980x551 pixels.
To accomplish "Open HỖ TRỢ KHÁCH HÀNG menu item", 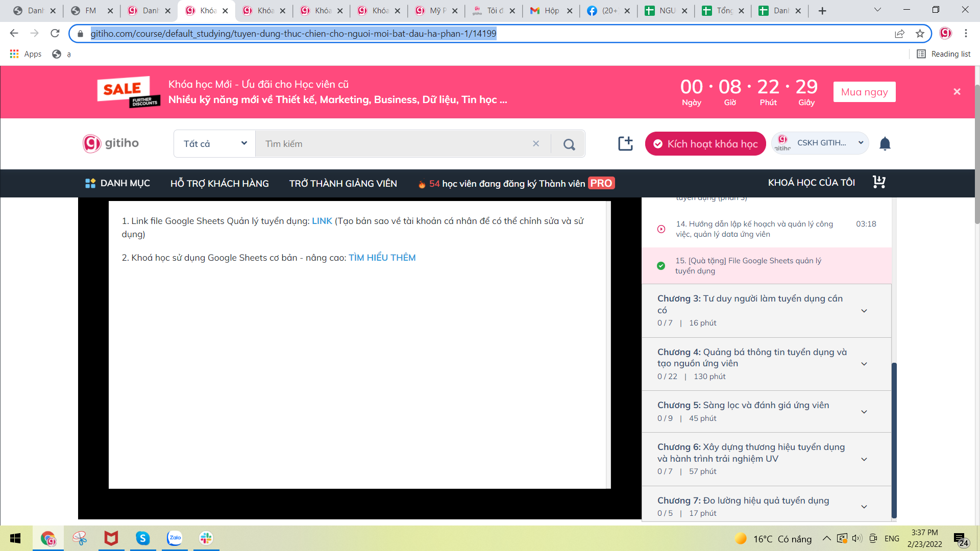I will pyautogui.click(x=219, y=183).
